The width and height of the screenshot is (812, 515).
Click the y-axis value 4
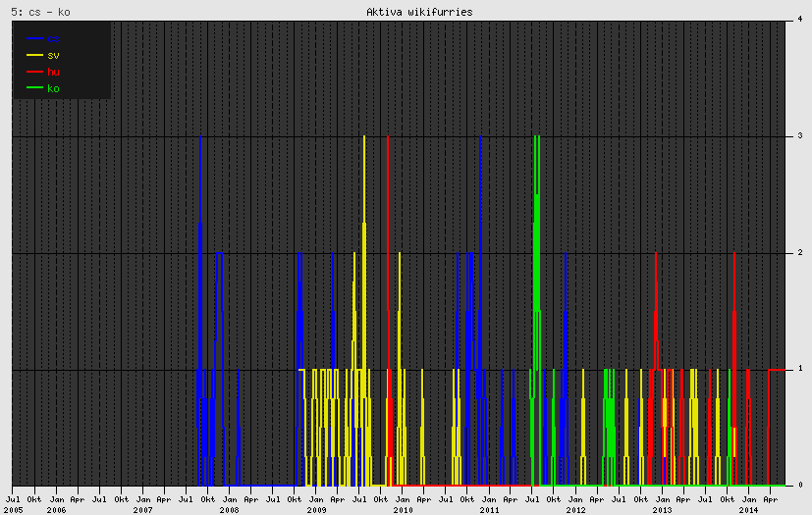pyautogui.click(x=800, y=19)
